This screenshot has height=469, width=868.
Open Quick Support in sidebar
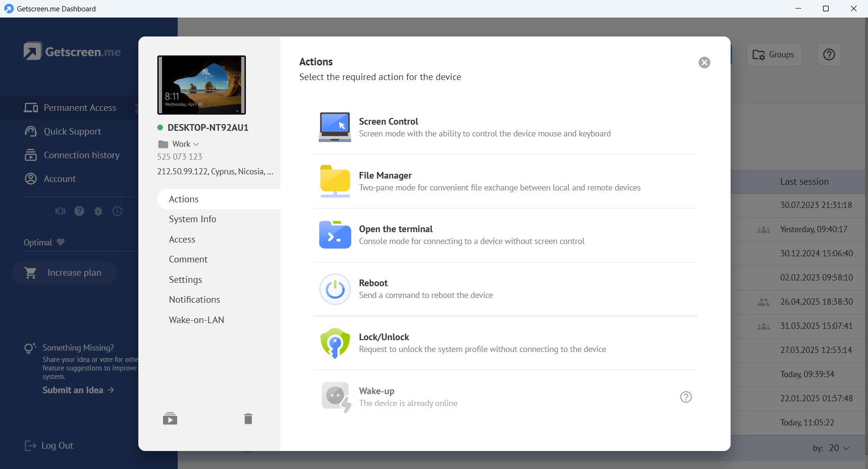click(72, 132)
